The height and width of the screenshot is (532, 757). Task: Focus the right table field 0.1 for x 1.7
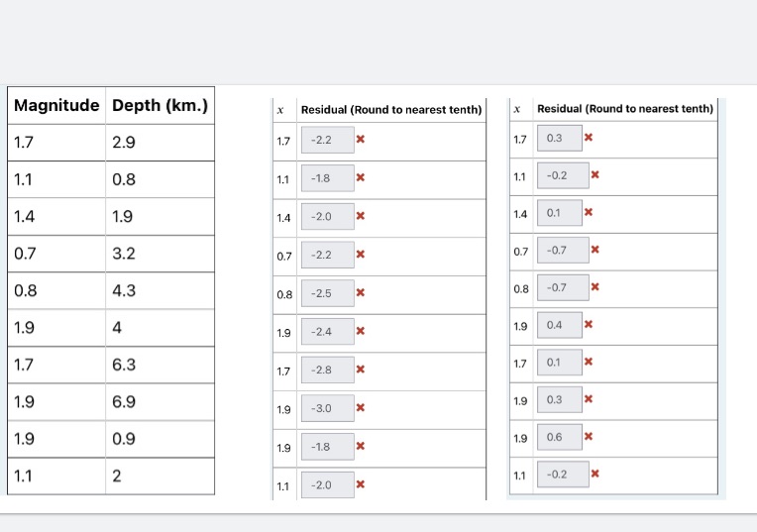point(560,362)
